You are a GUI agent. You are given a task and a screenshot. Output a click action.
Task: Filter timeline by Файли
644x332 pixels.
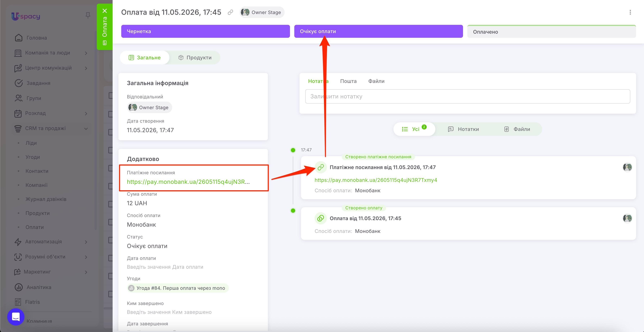coord(517,129)
